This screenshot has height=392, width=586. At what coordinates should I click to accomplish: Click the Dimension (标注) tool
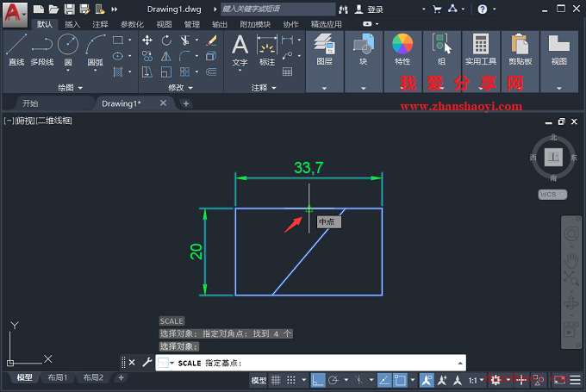(x=267, y=49)
